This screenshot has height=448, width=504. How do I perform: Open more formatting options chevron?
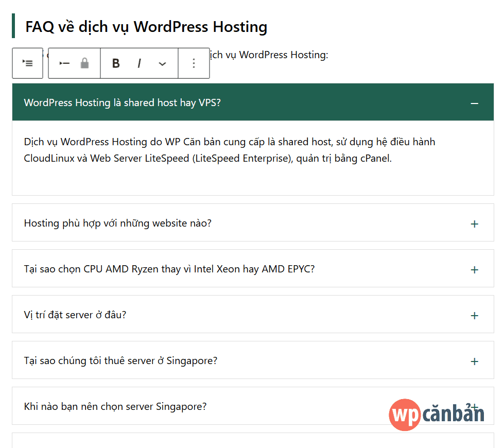pyautogui.click(x=162, y=63)
